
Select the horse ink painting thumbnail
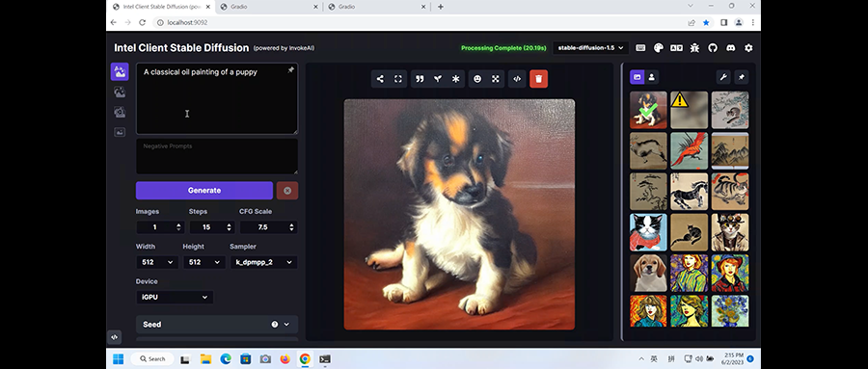coord(690,192)
